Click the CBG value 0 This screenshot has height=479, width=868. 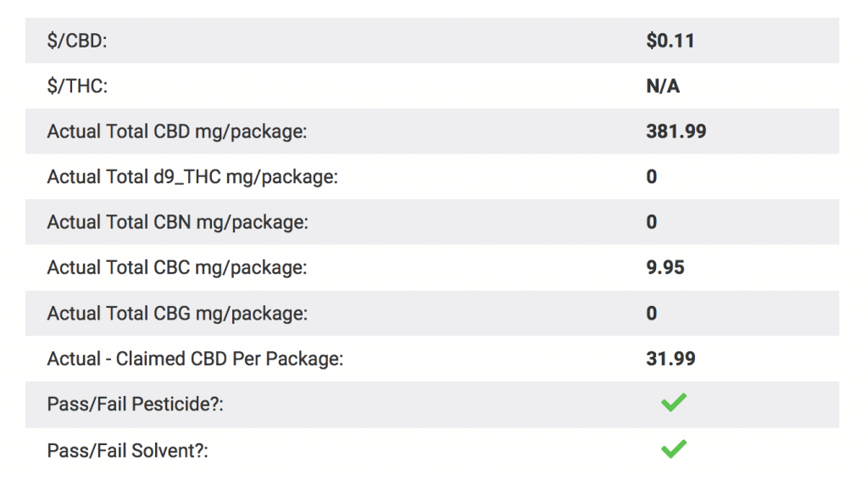[652, 314]
